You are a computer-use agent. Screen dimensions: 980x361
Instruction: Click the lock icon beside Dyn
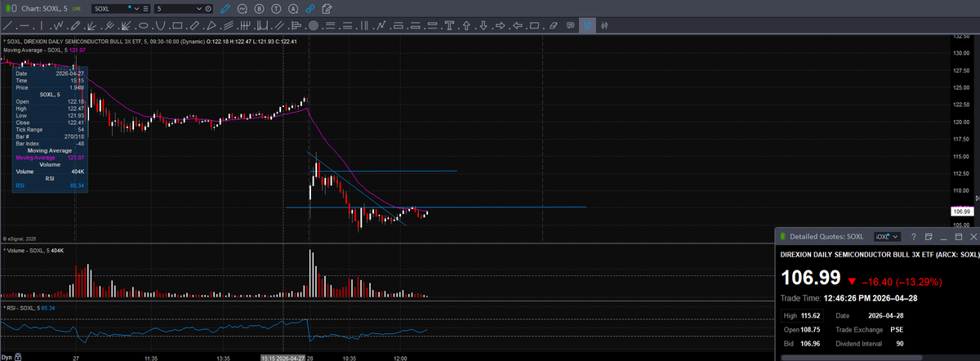pos(17,357)
